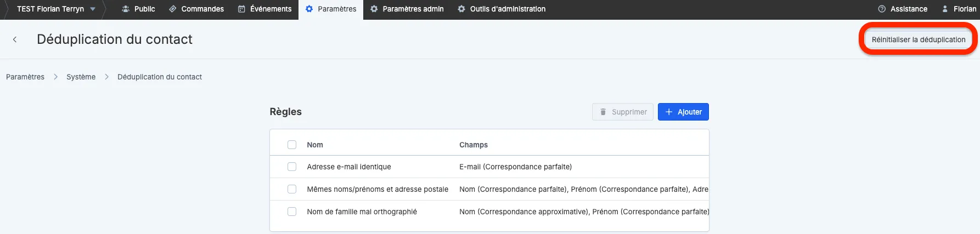Go back using the left arrow icon
Viewport: 980px width, 234px height.
[x=15, y=39]
